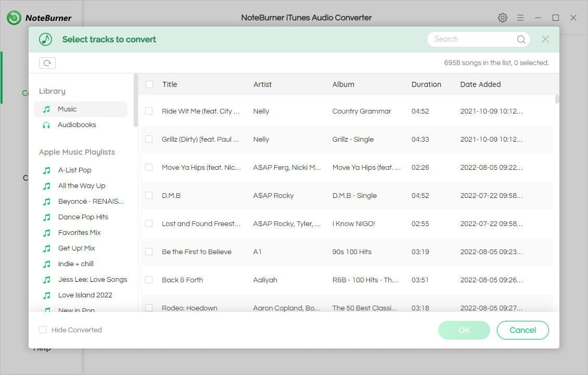588x375 pixels.
Task: Click the Cancel button in the dialog
Action: click(522, 330)
